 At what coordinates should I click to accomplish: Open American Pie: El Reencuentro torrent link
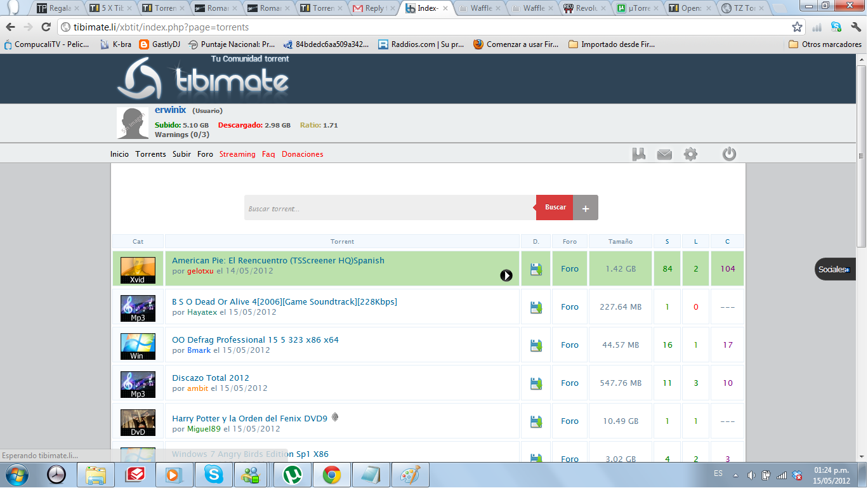point(278,260)
